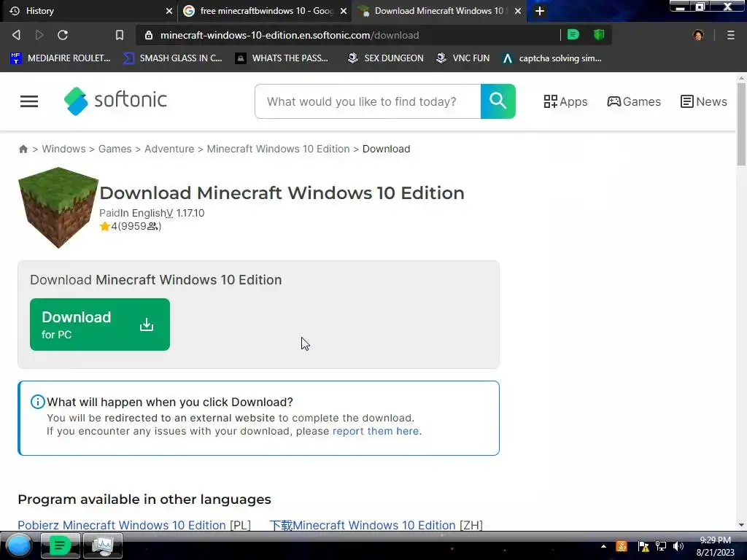The height and width of the screenshot is (560, 747).
Task: Click the padlock site security icon
Action: pyautogui.click(x=149, y=35)
